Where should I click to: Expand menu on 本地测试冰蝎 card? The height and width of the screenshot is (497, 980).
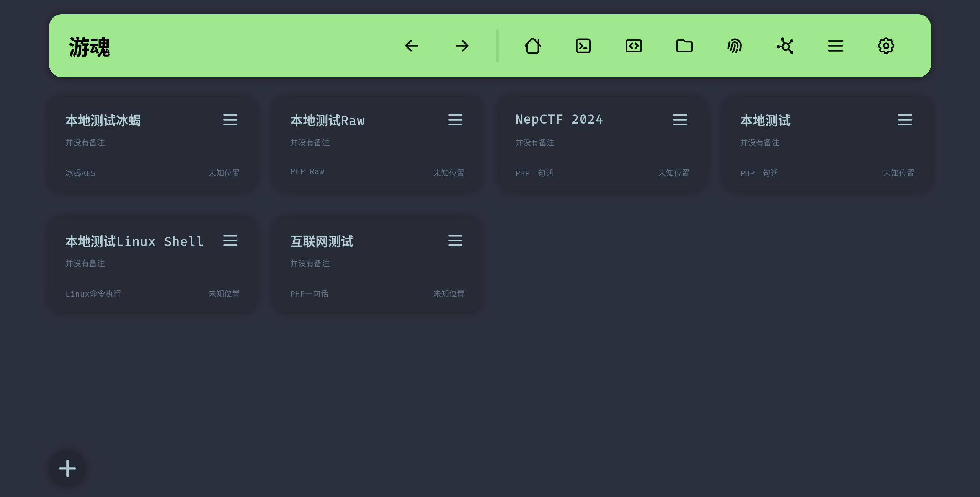[230, 120]
